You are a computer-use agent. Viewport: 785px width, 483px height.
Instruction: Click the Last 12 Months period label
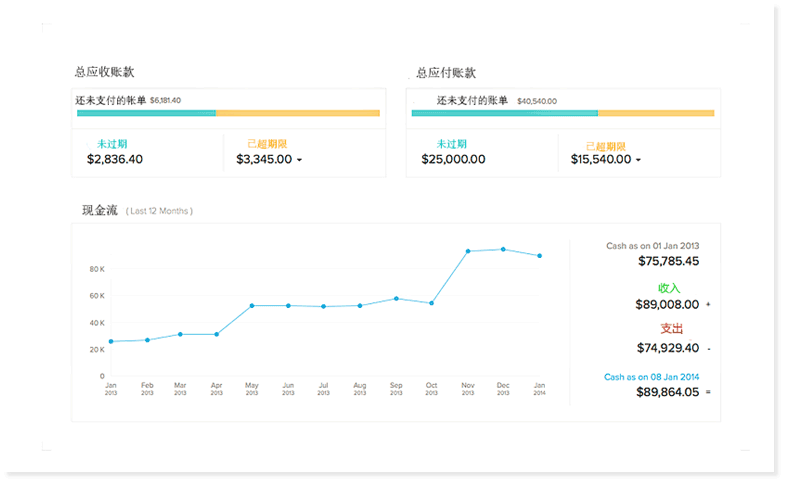(x=160, y=211)
